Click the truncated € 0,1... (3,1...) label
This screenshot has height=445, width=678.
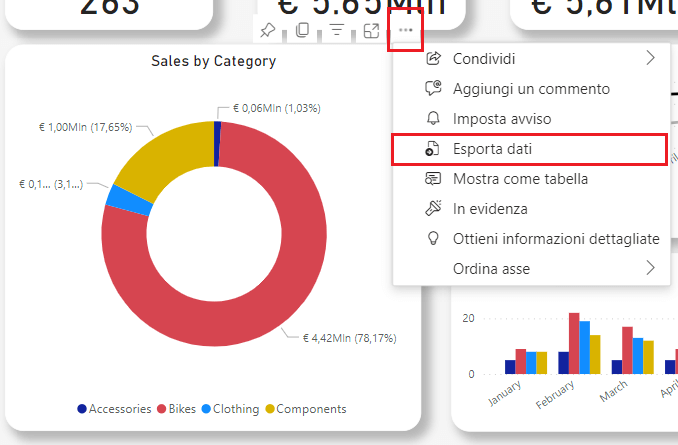click(51, 185)
